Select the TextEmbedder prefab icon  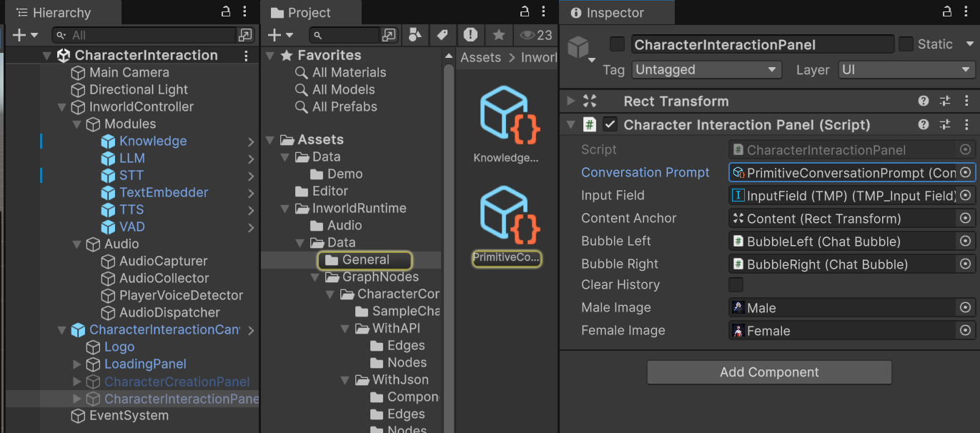[108, 192]
